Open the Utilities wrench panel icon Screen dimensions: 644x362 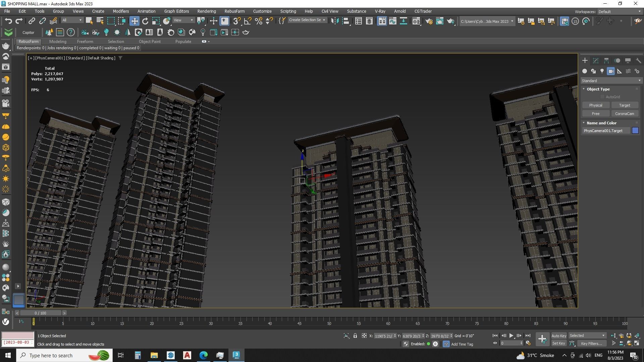coord(638,60)
